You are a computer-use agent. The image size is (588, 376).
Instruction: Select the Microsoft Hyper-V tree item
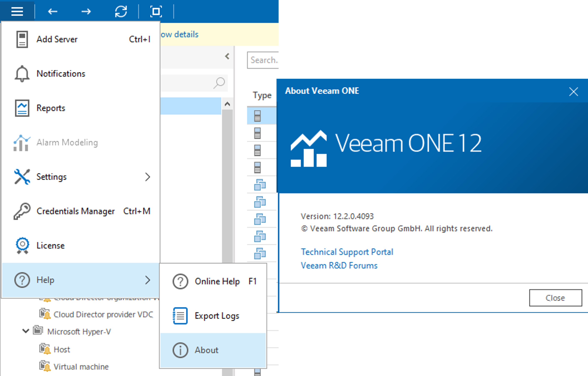pos(79,332)
